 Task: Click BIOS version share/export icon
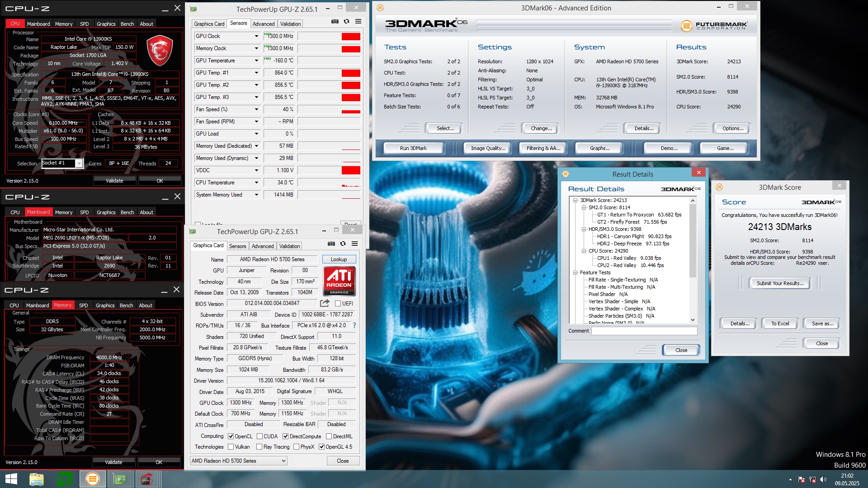325,303
